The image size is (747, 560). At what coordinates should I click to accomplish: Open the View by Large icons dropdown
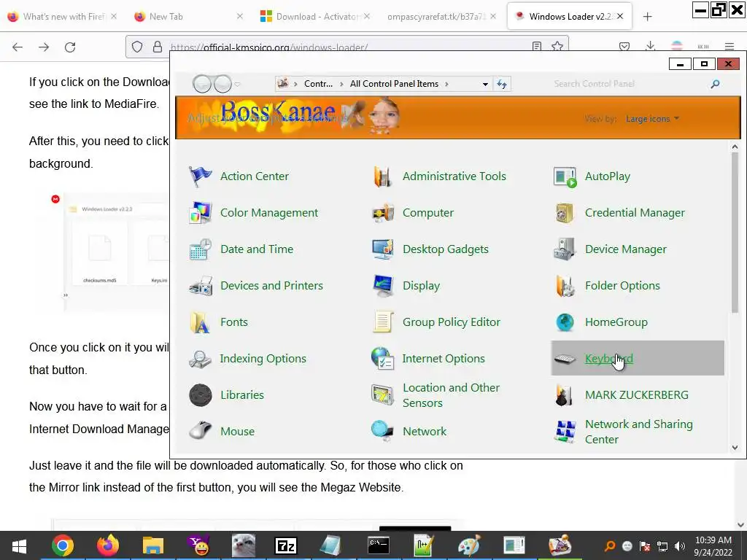pyautogui.click(x=652, y=119)
